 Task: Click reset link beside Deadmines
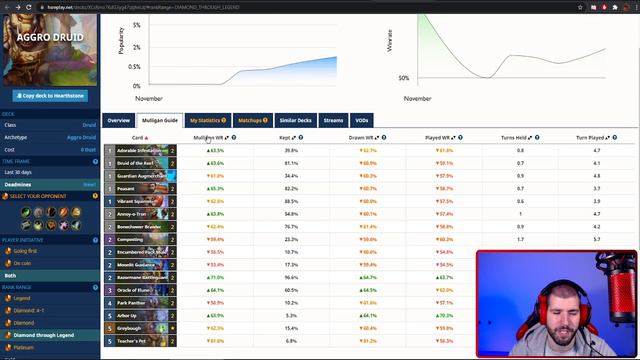point(90,184)
